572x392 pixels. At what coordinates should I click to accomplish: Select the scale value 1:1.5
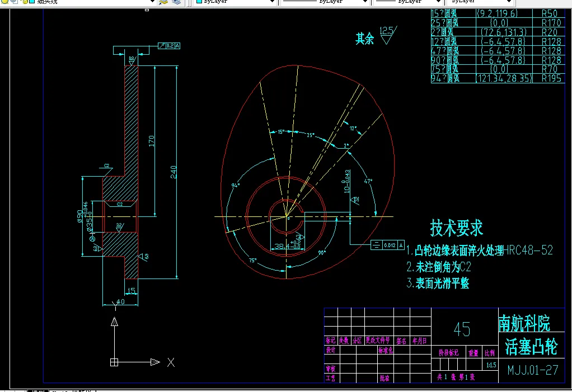pyautogui.click(x=491, y=365)
